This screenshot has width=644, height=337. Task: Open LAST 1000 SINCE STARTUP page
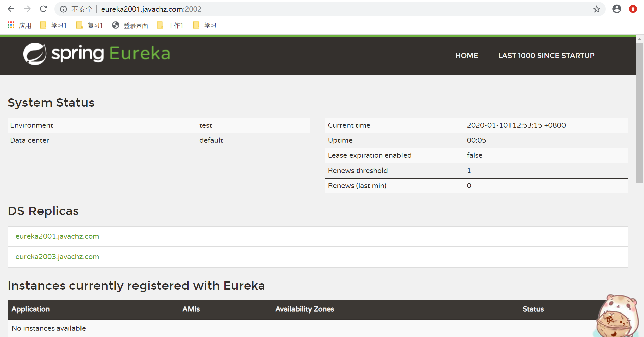546,56
